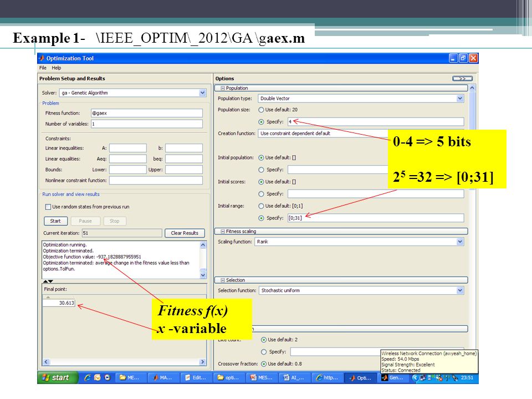Open the Selection function dropdown
Viewport: 532px width, 399px height.
click(x=460, y=290)
